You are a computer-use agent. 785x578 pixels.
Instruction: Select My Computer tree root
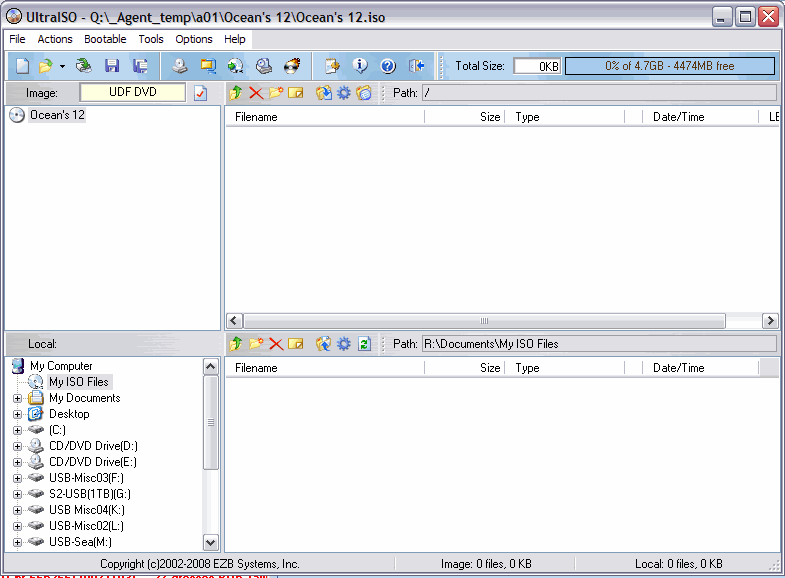point(61,366)
